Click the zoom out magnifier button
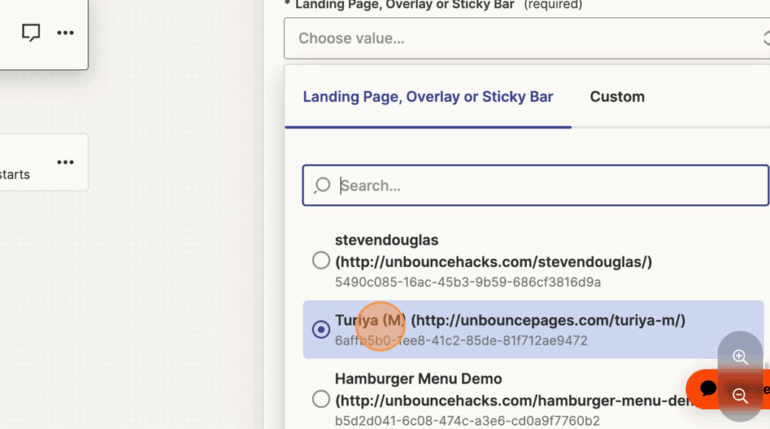 click(740, 395)
